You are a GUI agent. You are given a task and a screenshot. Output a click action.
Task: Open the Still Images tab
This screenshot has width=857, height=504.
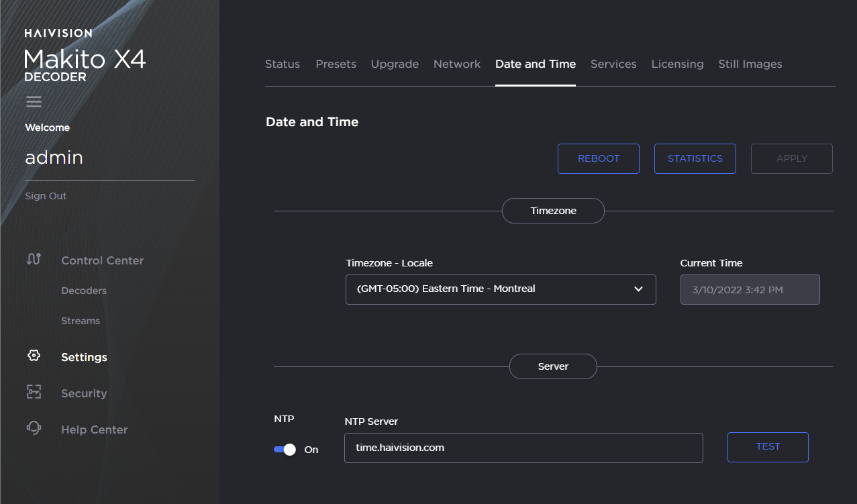click(750, 64)
